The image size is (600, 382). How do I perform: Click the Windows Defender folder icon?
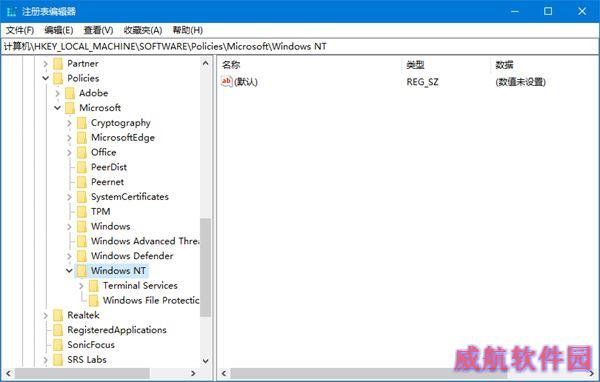82,256
